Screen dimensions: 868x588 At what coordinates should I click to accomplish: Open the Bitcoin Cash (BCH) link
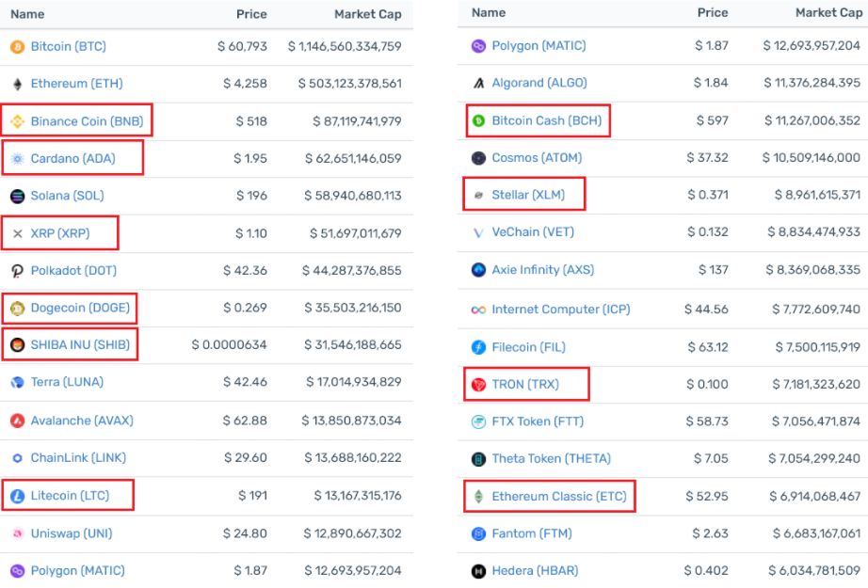coord(546,120)
